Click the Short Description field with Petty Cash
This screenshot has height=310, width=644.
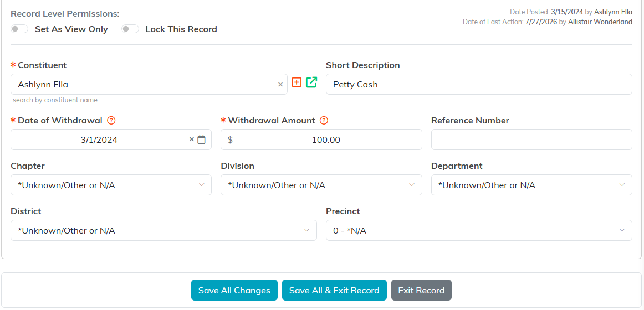tap(479, 85)
